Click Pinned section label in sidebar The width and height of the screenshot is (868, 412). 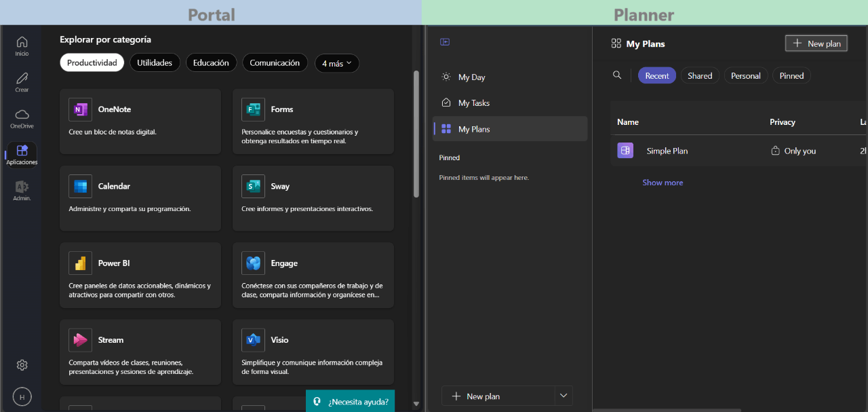450,157
